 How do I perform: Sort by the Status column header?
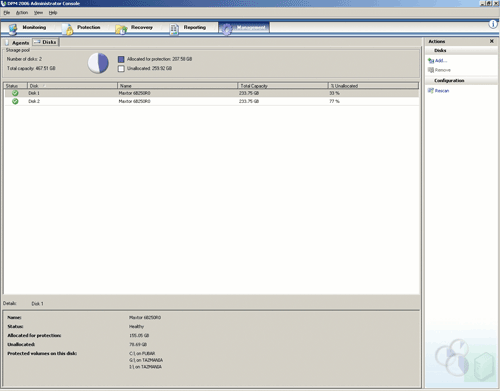pos(15,86)
